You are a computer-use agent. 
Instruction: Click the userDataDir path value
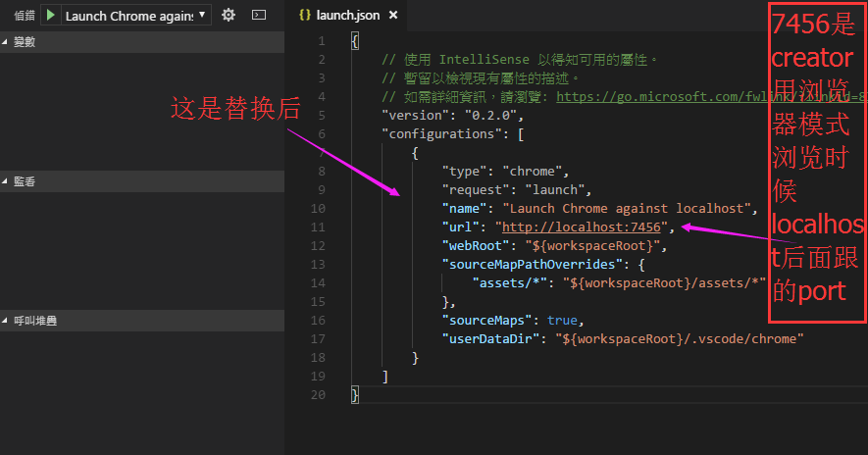pos(680,339)
